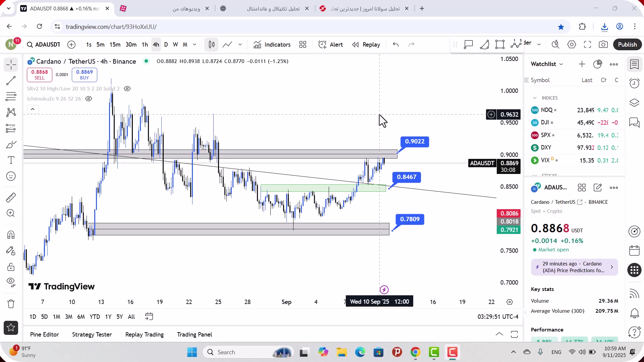This screenshot has width=644, height=362.
Task: Open the Alerts clock sidebar icon
Action: (x=634, y=83)
